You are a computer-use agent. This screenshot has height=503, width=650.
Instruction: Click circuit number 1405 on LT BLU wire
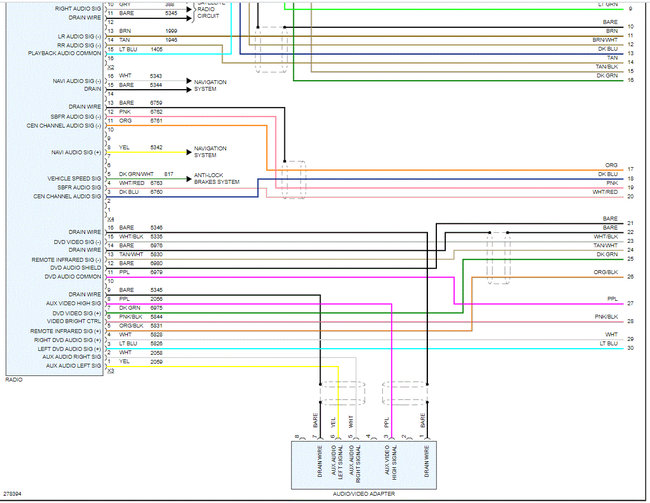(x=156, y=49)
